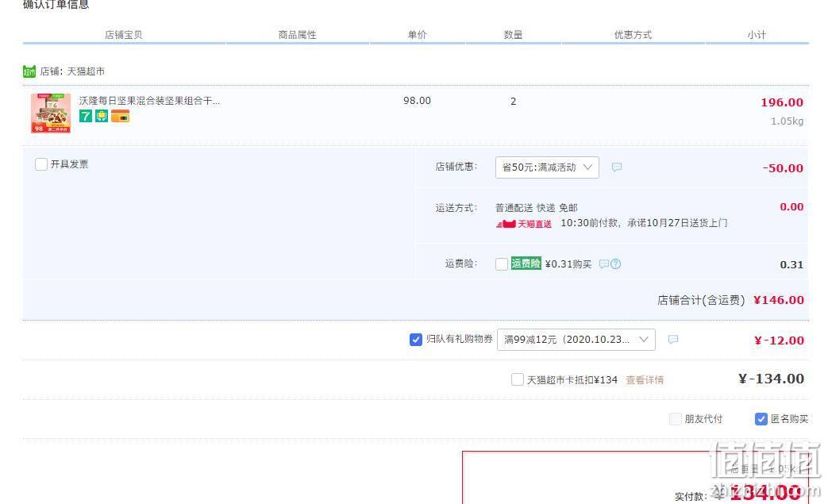Click the 10:30前付款 delivery promise text
The width and height of the screenshot is (828, 504).
pos(644,223)
